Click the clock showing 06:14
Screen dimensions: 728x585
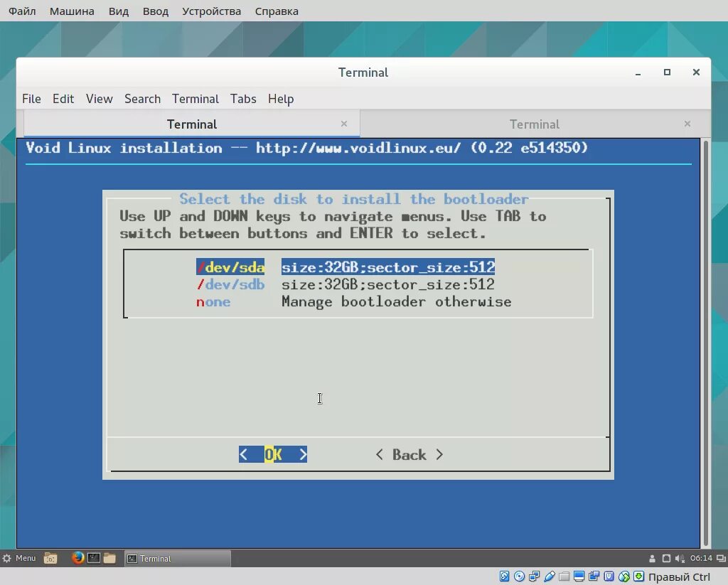tap(700, 558)
